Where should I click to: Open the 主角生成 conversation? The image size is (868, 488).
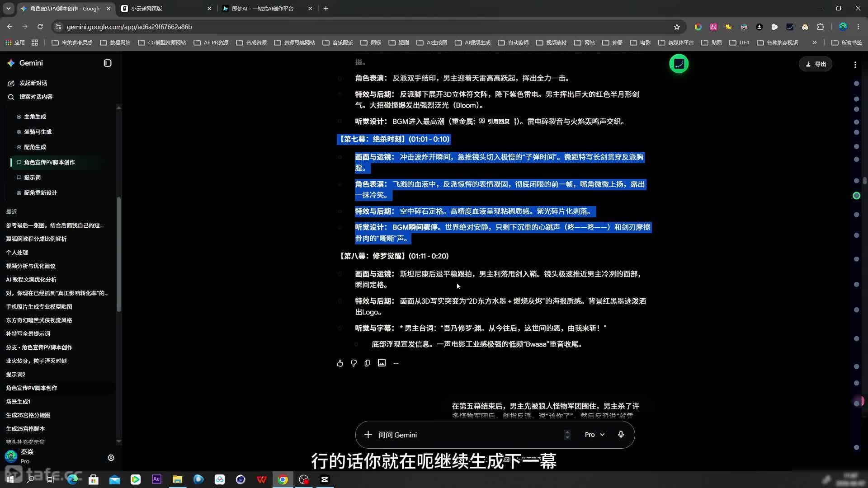[35, 117]
